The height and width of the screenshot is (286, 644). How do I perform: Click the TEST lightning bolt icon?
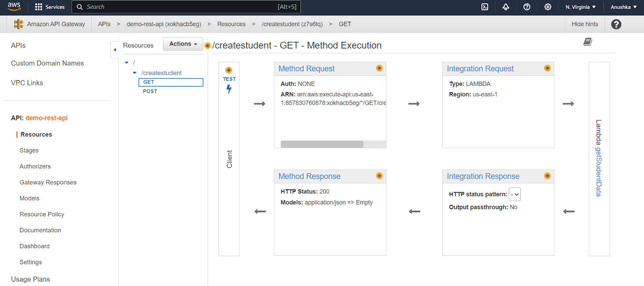[229, 89]
